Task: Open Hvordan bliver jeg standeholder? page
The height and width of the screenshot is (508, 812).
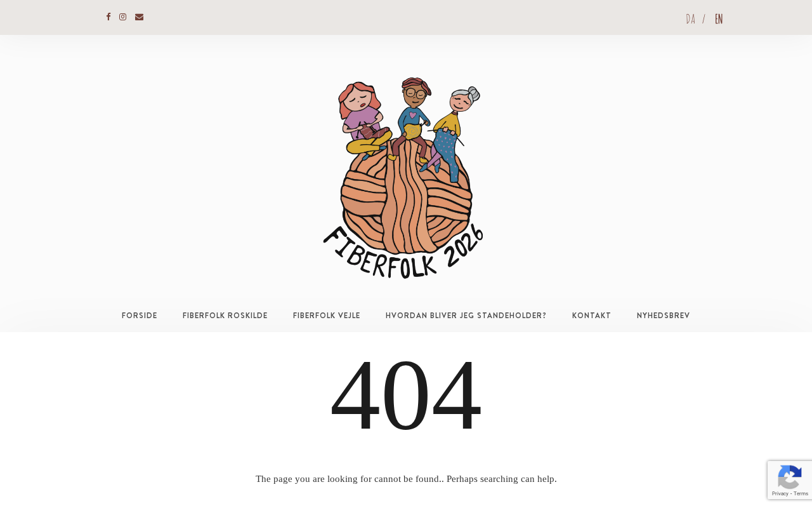Action: tap(466, 316)
